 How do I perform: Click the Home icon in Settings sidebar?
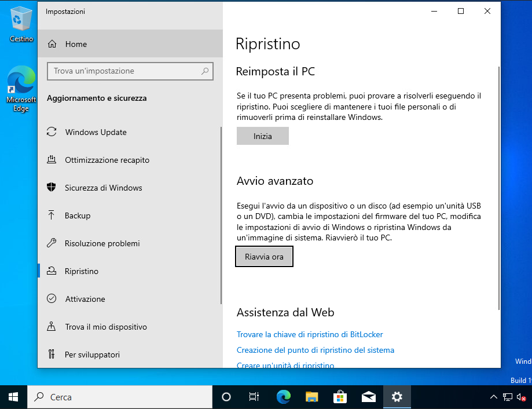click(52, 44)
